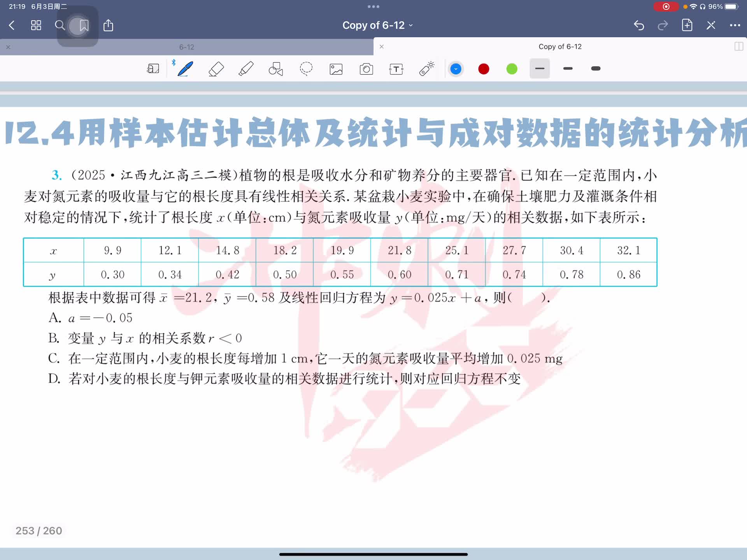747x560 pixels.
Task: Switch to the 6-12 tab
Action: pos(187,47)
